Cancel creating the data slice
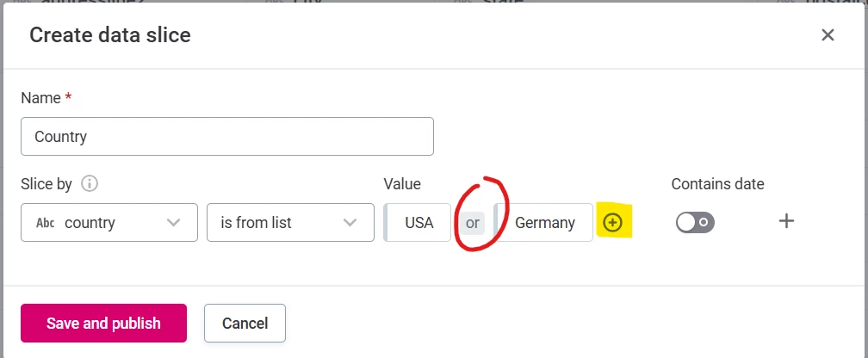This screenshot has width=868, height=358. click(245, 323)
